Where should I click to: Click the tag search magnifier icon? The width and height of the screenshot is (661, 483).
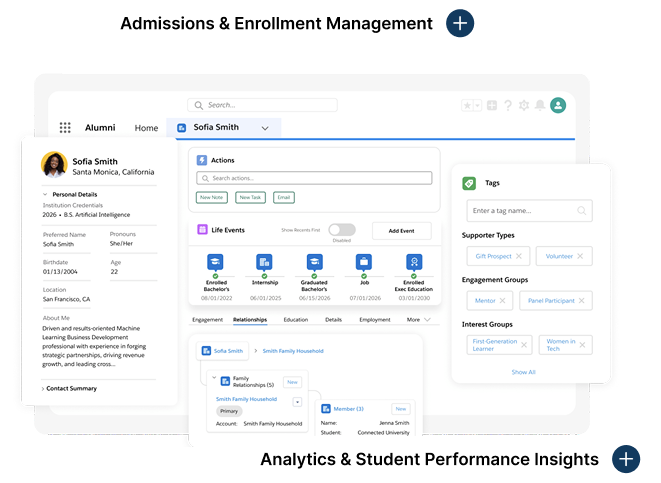tap(581, 210)
